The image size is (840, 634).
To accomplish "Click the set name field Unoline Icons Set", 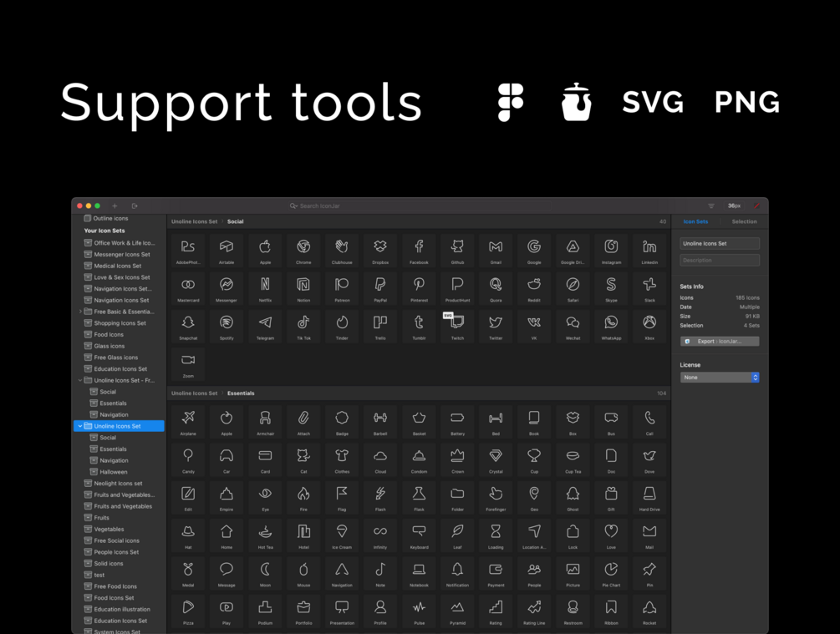I will (720, 244).
